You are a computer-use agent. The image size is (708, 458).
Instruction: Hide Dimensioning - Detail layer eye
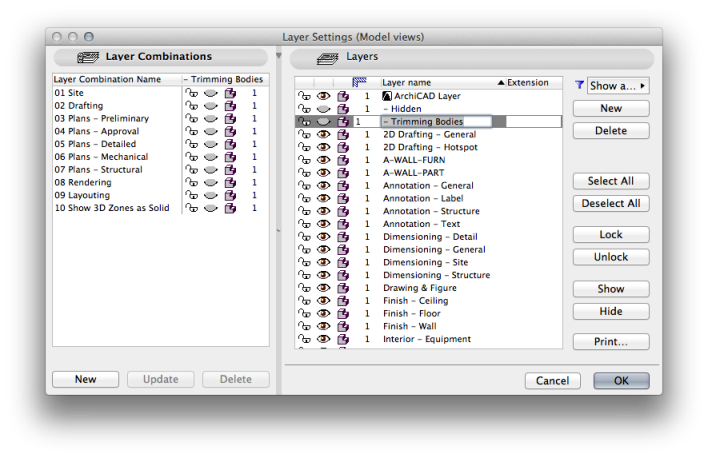pyautogui.click(x=323, y=237)
